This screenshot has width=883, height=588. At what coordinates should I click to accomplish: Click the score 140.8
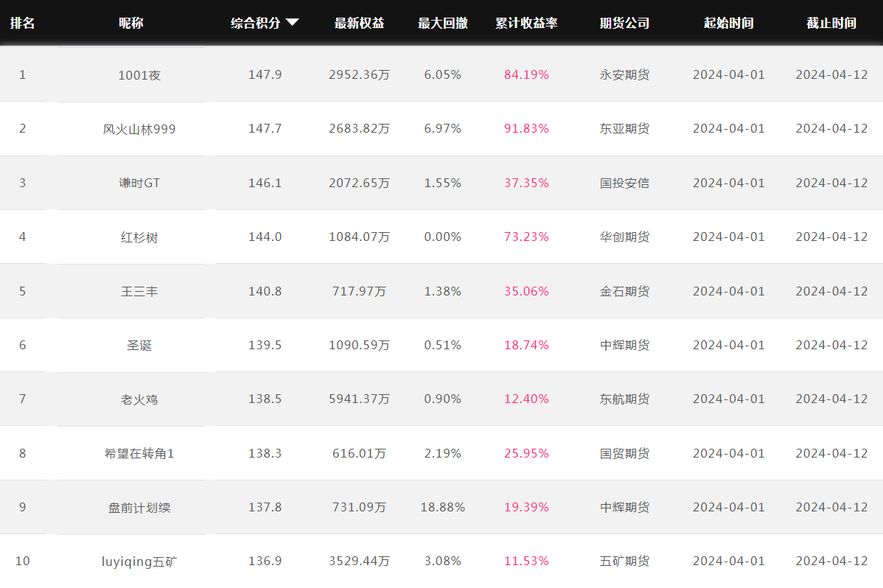click(265, 290)
